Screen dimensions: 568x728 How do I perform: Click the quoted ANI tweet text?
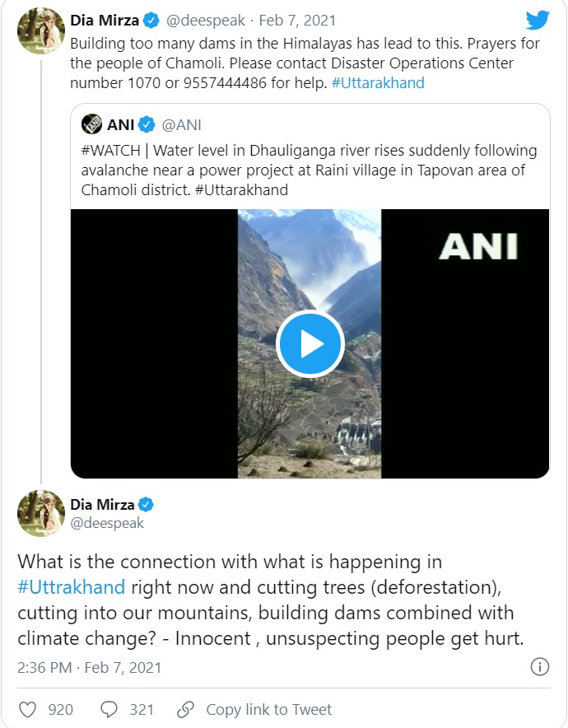[309, 170]
